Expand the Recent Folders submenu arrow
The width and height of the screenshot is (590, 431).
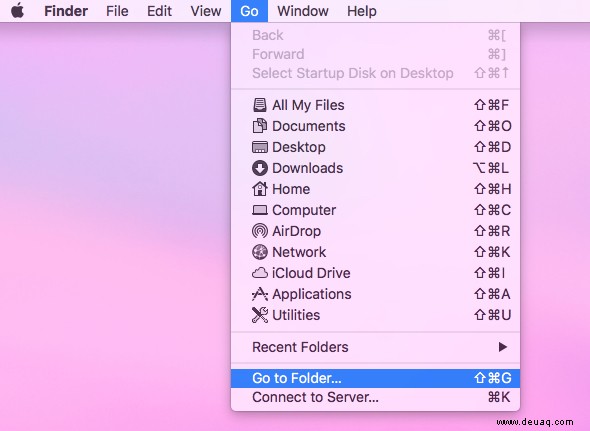click(x=503, y=347)
